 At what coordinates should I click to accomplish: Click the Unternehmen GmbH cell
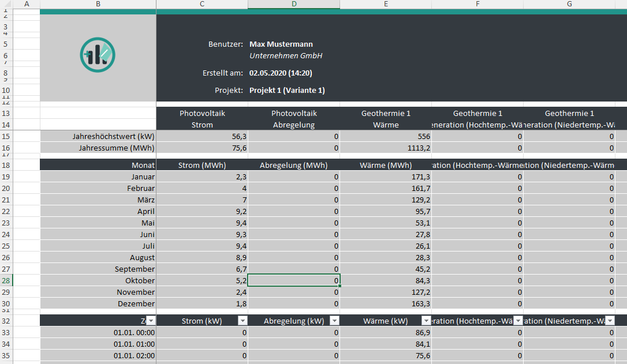tap(286, 55)
